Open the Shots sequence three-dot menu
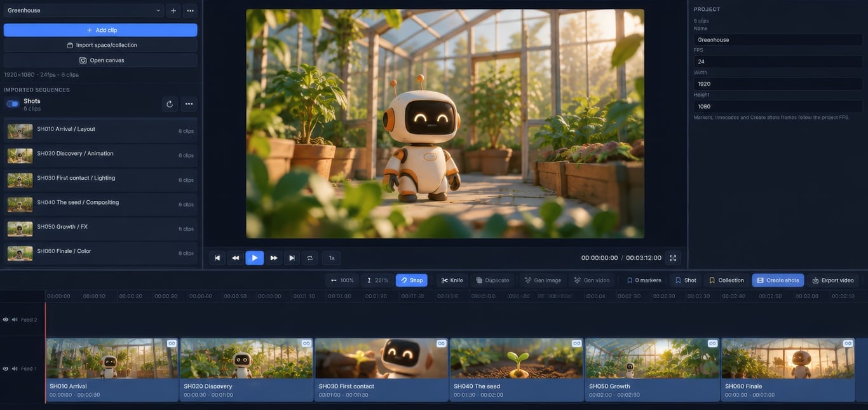The image size is (868, 410). pyautogui.click(x=189, y=104)
